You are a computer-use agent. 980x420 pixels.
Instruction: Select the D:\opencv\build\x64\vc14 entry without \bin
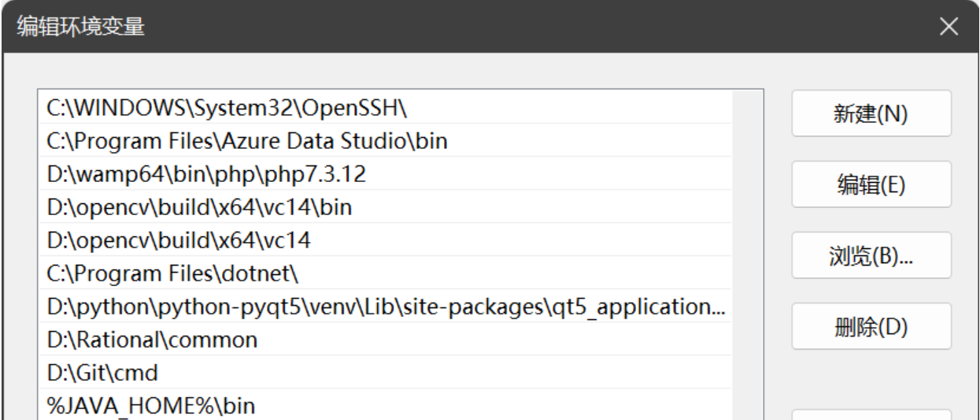click(x=179, y=240)
